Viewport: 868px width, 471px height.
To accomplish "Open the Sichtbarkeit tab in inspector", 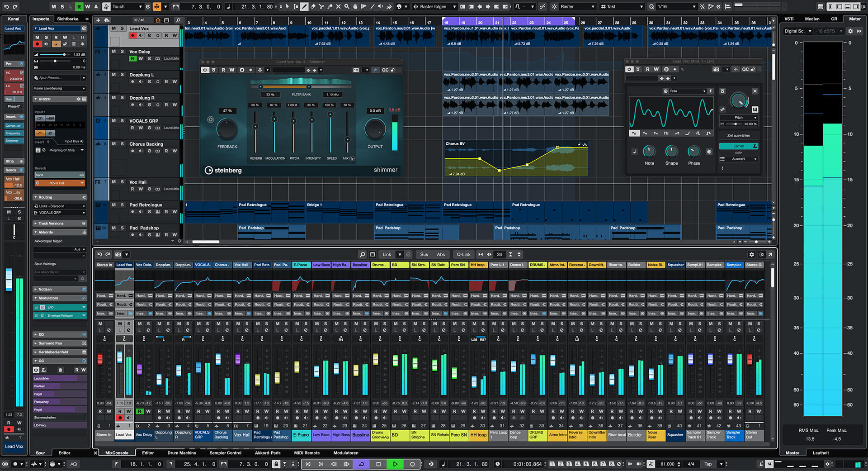I will click(x=68, y=19).
